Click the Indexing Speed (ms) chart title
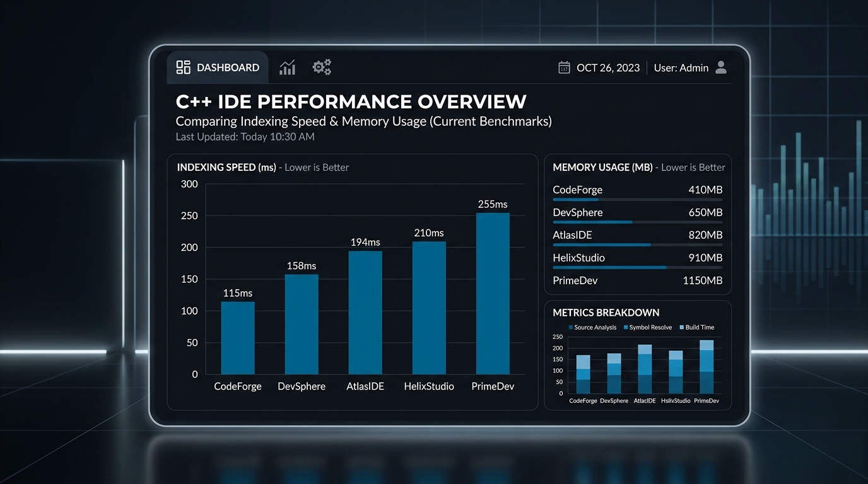 226,168
